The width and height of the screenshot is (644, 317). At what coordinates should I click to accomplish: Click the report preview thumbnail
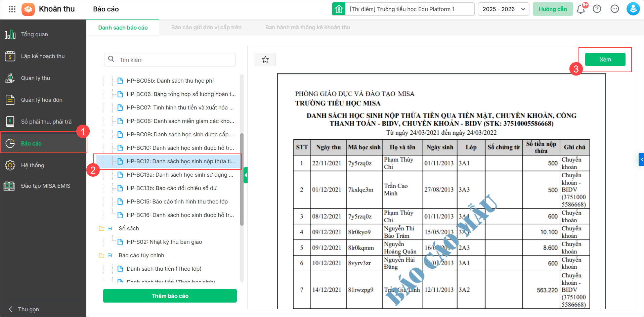(441, 191)
